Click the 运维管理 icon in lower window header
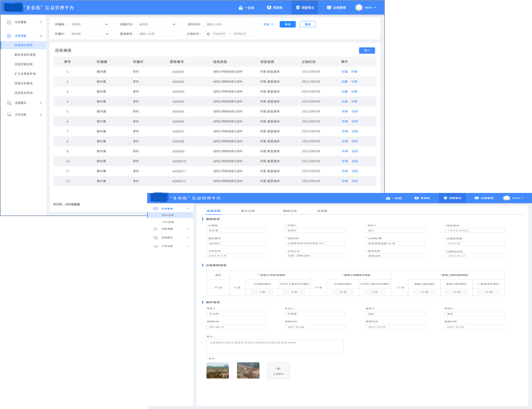Image resolution: width=532 pixels, height=409 pixels. click(477, 198)
